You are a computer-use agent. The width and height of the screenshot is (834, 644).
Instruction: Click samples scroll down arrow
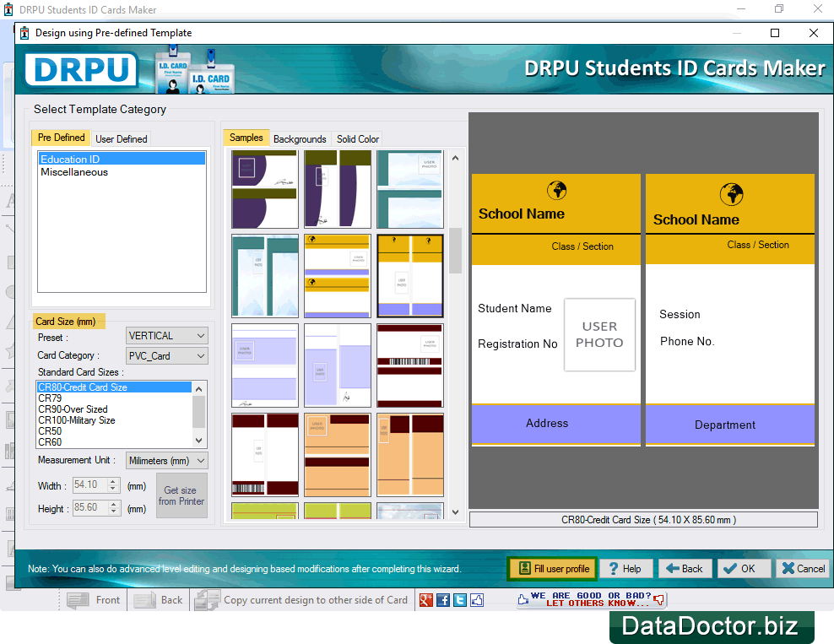pyautogui.click(x=455, y=512)
